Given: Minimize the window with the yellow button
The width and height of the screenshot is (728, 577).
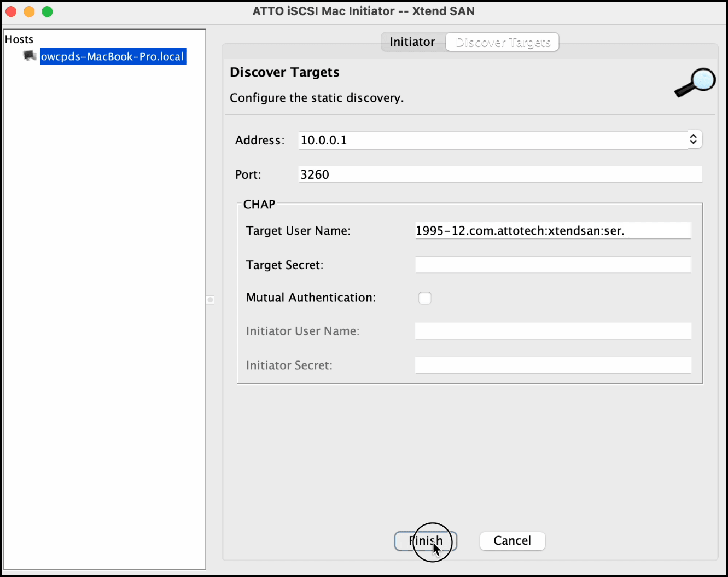Looking at the screenshot, I should click(29, 11).
